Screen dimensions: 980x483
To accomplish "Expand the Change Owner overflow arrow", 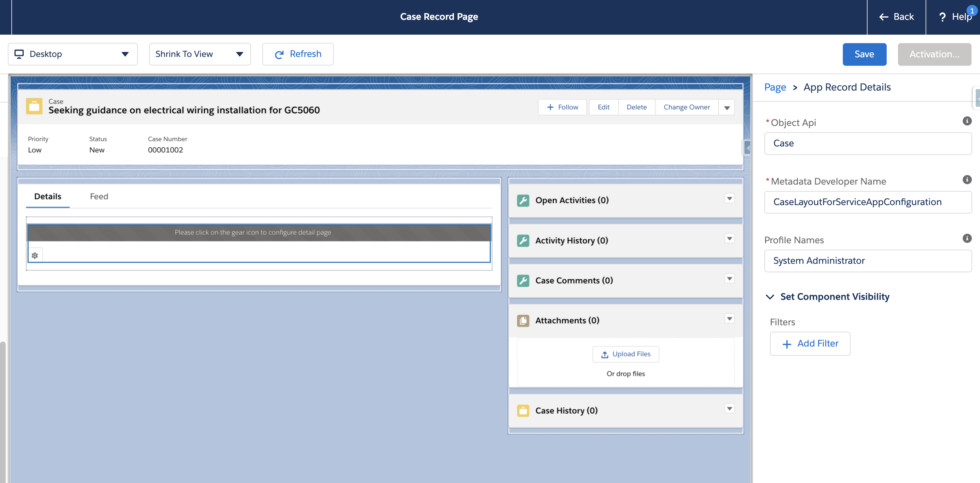I will (727, 107).
